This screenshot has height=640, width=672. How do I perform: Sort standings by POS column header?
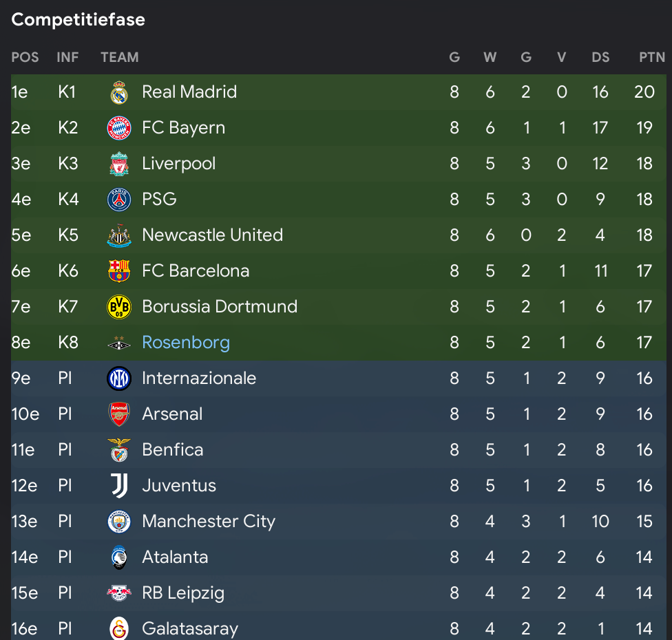(25, 57)
